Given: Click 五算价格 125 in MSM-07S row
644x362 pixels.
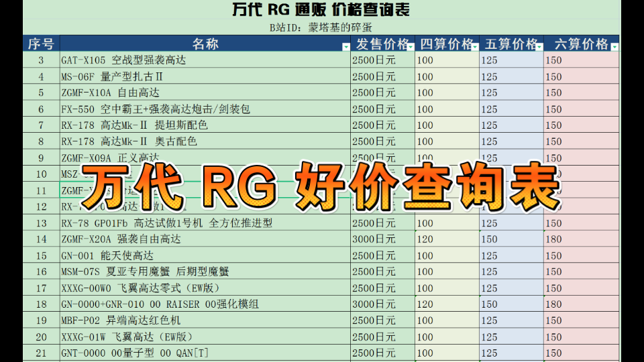Looking at the screenshot, I should coord(511,271).
